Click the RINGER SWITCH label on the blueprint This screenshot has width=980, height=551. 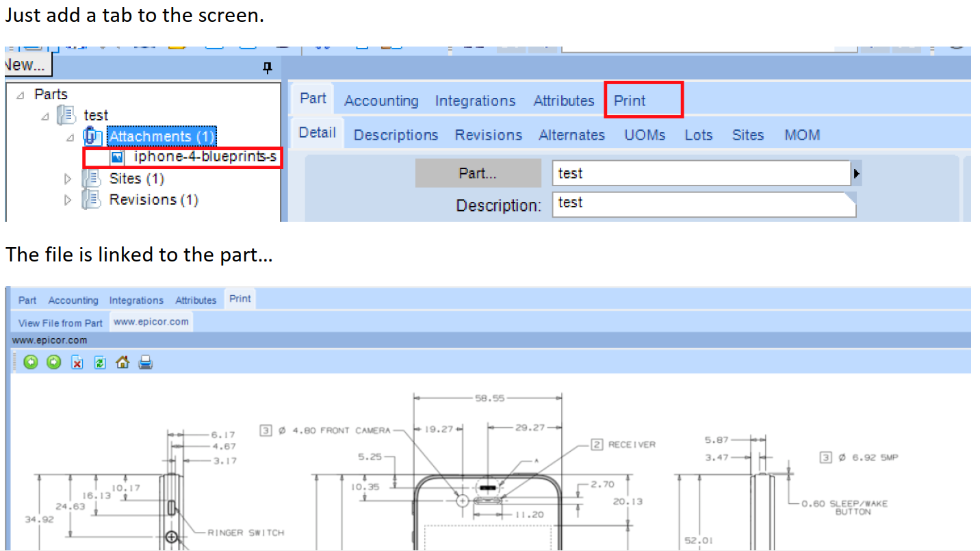(x=246, y=533)
